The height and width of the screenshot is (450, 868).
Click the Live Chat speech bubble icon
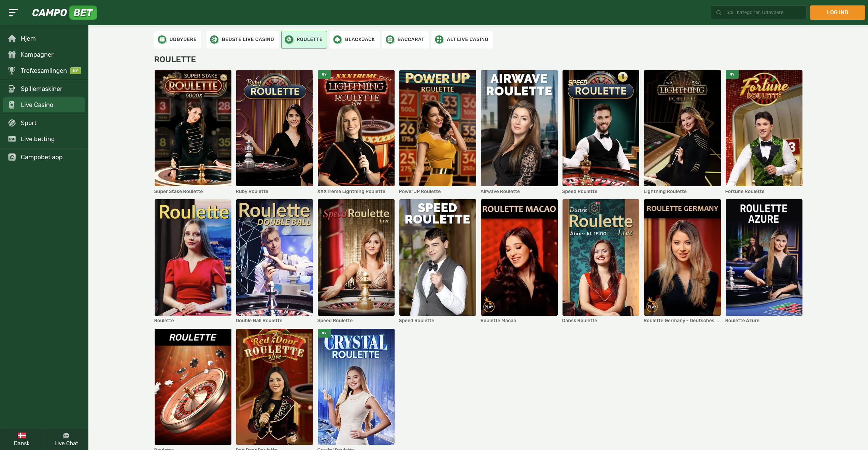click(x=66, y=435)
